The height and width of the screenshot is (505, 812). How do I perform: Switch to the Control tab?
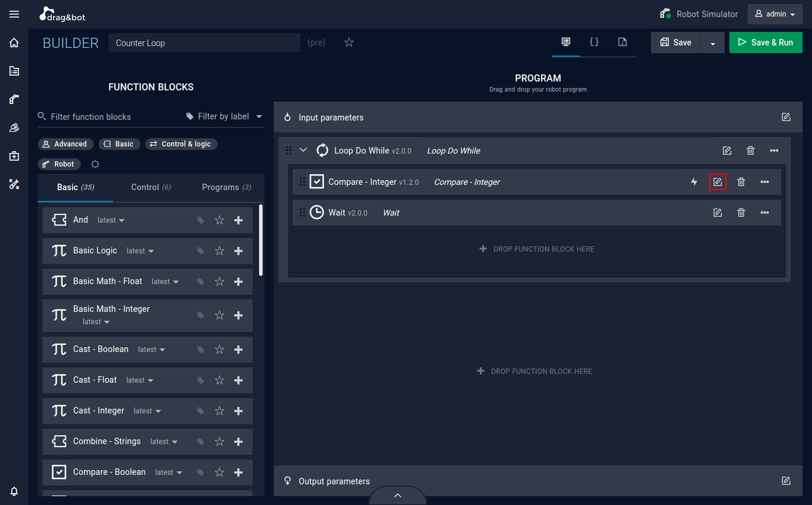point(151,187)
